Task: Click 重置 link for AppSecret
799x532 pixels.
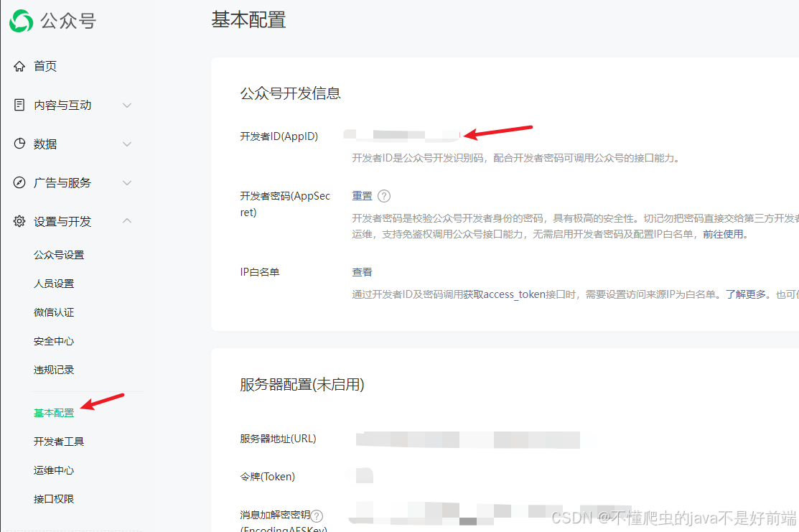Action: (362, 196)
